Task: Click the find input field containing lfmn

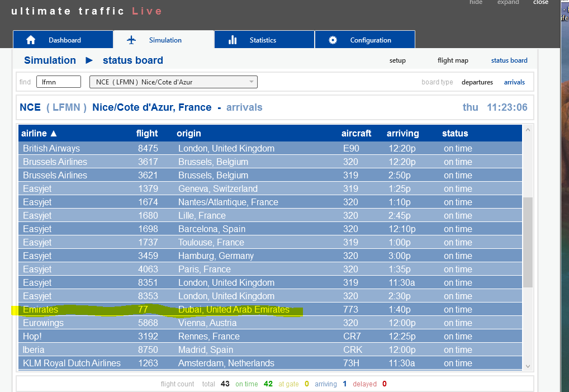Action: (59, 82)
